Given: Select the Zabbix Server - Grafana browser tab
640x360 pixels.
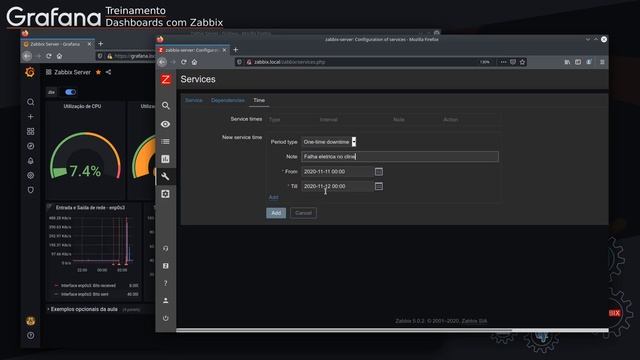Looking at the screenshot, I should [x=57, y=44].
